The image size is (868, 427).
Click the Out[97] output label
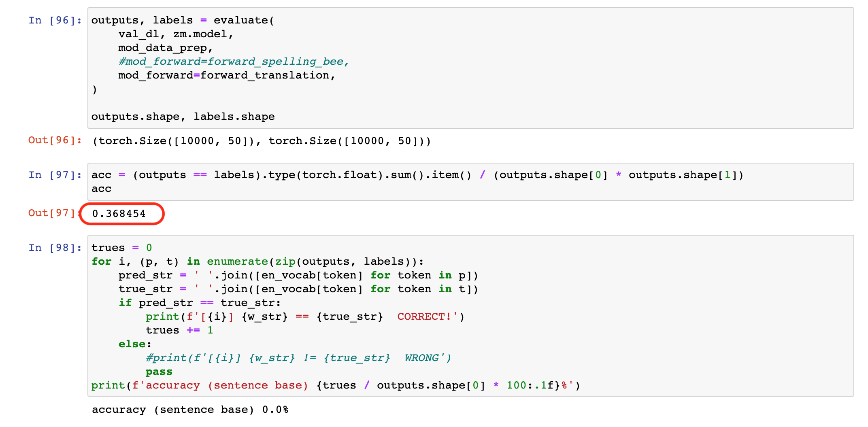coord(53,213)
